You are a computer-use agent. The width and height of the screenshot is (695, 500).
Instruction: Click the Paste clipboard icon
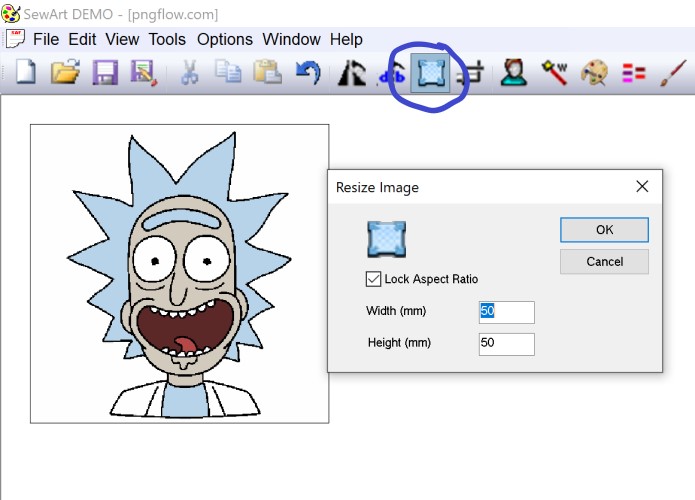[x=267, y=72]
